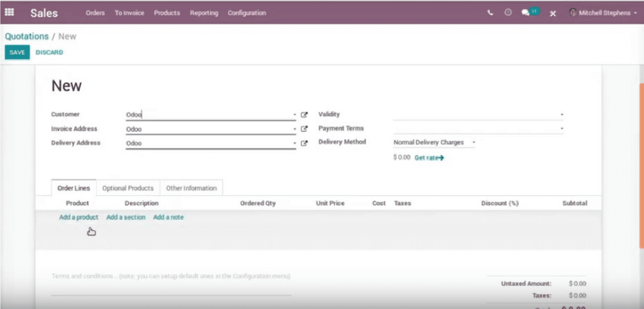Viewport: 644px width, 309px height.
Task: Click Add a note link
Action: click(168, 217)
